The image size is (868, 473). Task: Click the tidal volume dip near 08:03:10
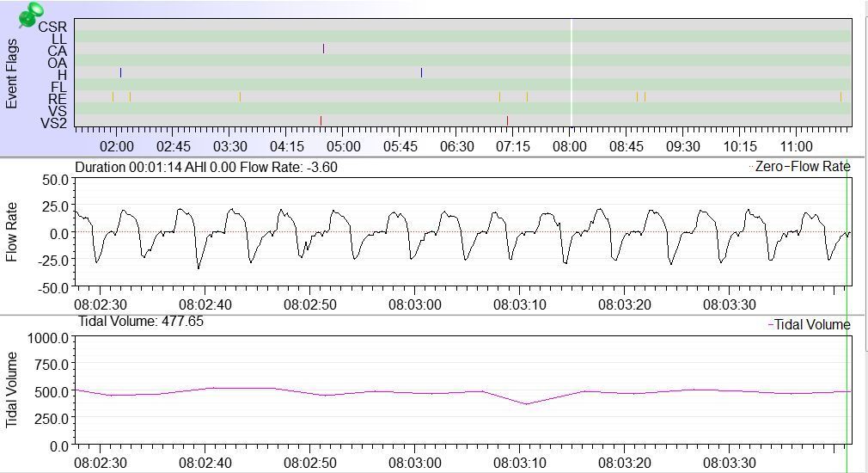(x=526, y=403)
